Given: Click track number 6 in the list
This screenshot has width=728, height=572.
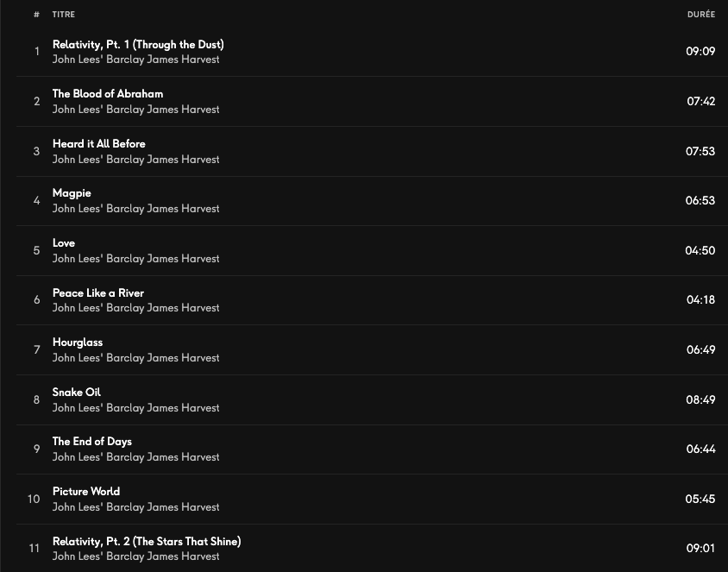Looking at the screenshot, I should tap(36, 300).
